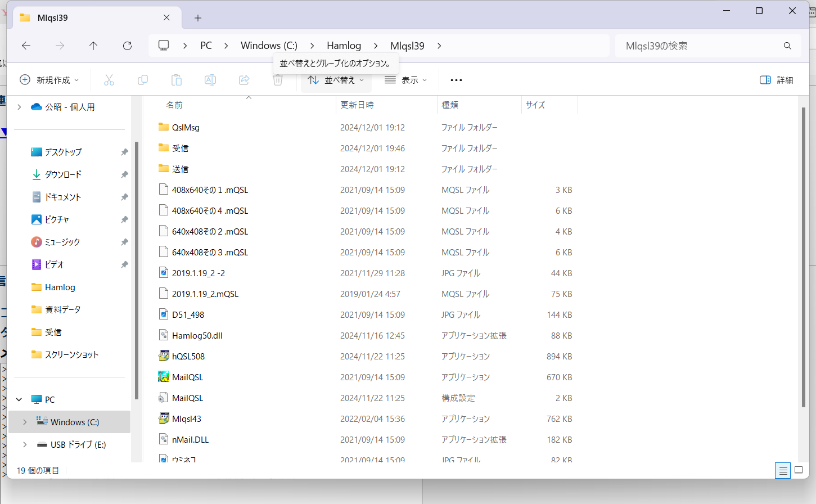Open the three-dot See more menu
Screen dimensions: 816x504
[x=456, y=80]
